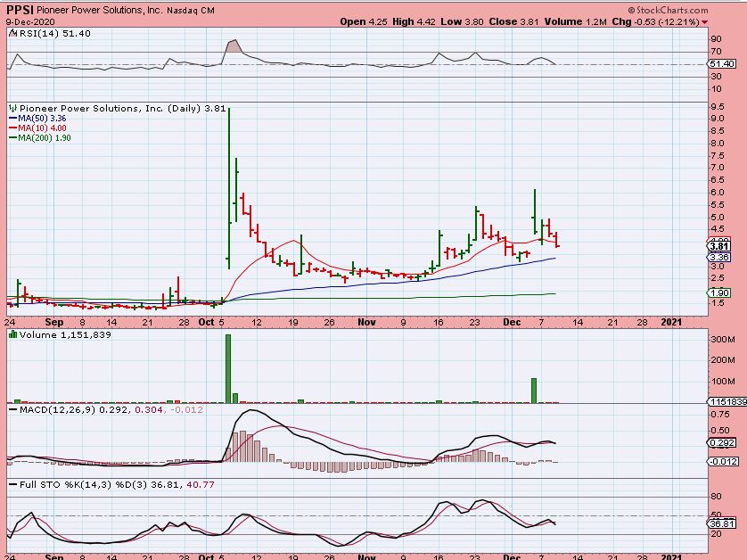Image resolution: width=747 pixels, height=560 pixels.
Task: Click the MACD 0.292 value tag
Action: pyautogui.click(x=721, y=442)
